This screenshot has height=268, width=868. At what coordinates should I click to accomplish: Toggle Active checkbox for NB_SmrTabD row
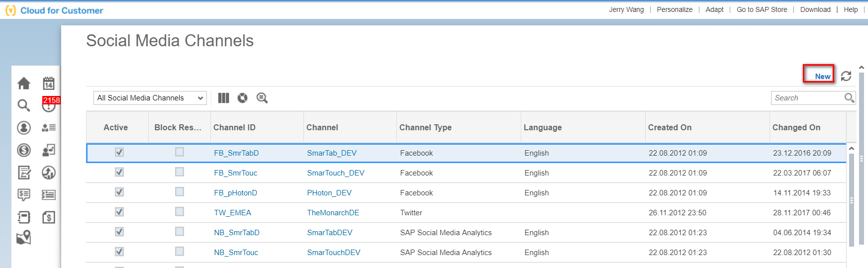tap(119, 232)
